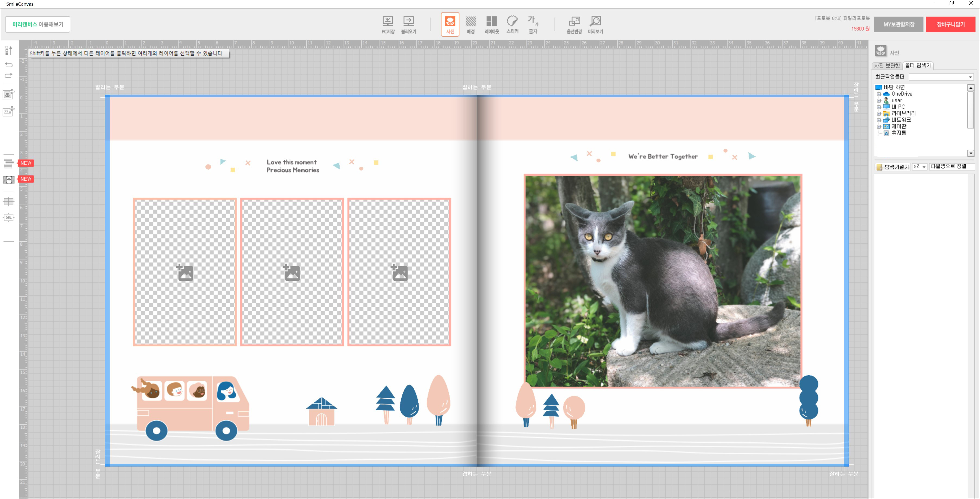Screen dimensions: 980x499
Task: Expand the 라이브러리 tree node
Action: pos(879,113)
